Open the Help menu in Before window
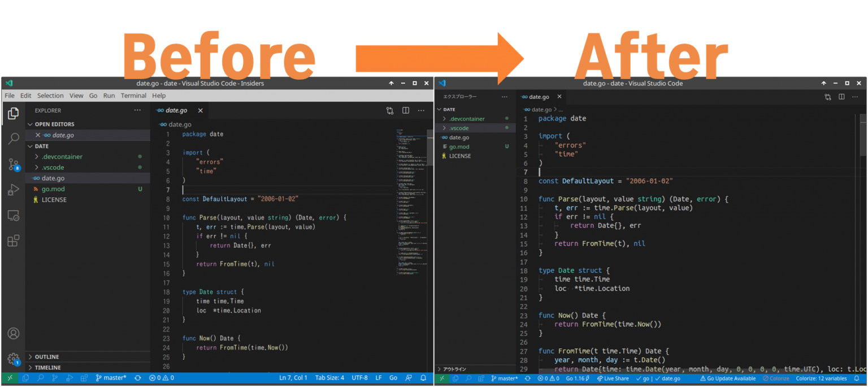868x387 pixels. click(159, 96)
